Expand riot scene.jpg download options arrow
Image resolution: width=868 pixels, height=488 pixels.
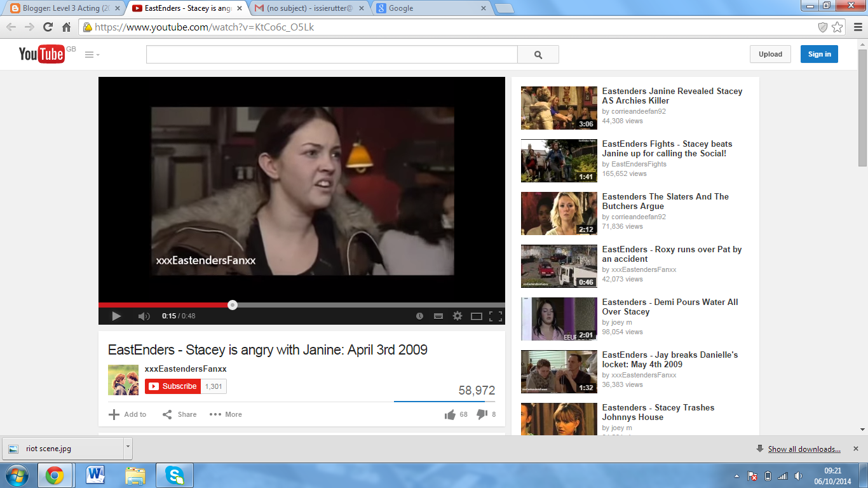[128, 447]
